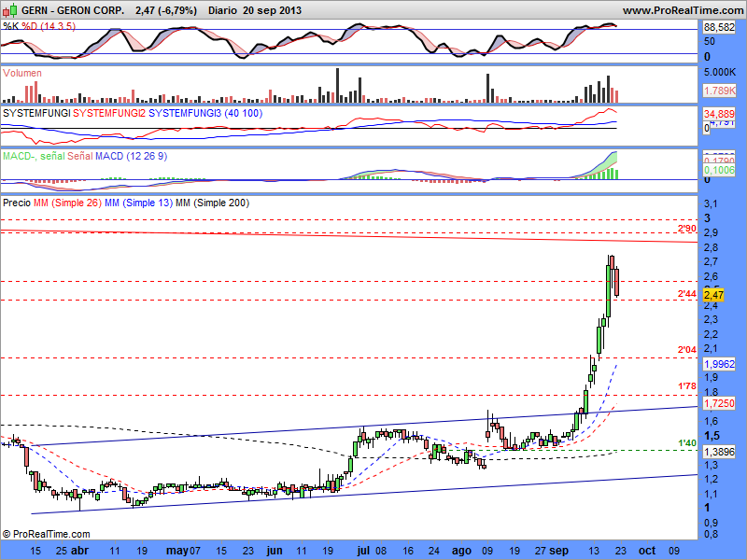
Task: Click the "34,889" SYSTEMFUNGI value box
Action: pyautogui.click(x=719, y=114)
